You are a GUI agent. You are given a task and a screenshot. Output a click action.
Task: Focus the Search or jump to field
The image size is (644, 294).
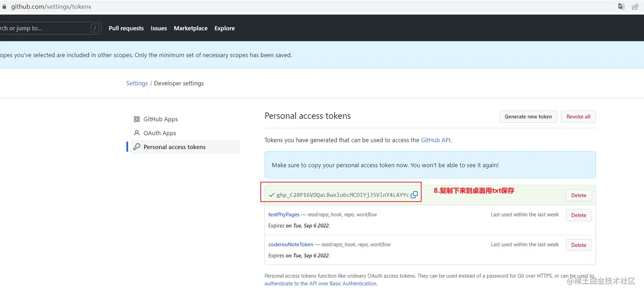point(51,28)
